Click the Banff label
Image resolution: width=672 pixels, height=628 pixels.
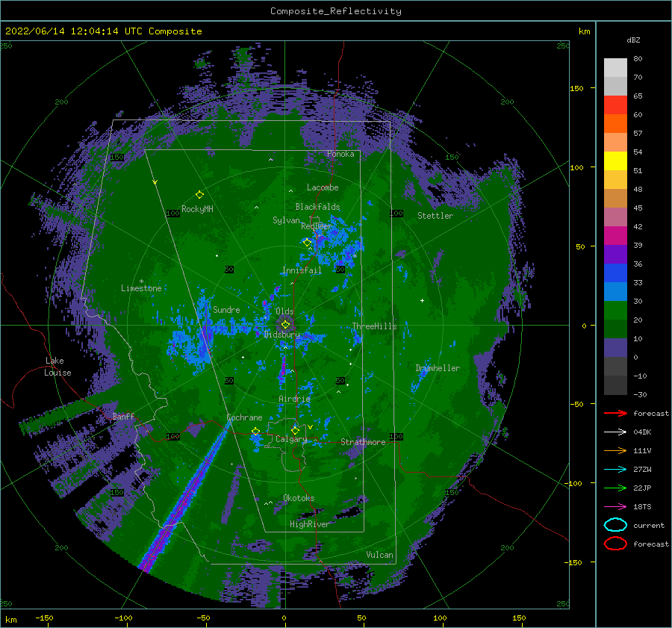point(123,416)
